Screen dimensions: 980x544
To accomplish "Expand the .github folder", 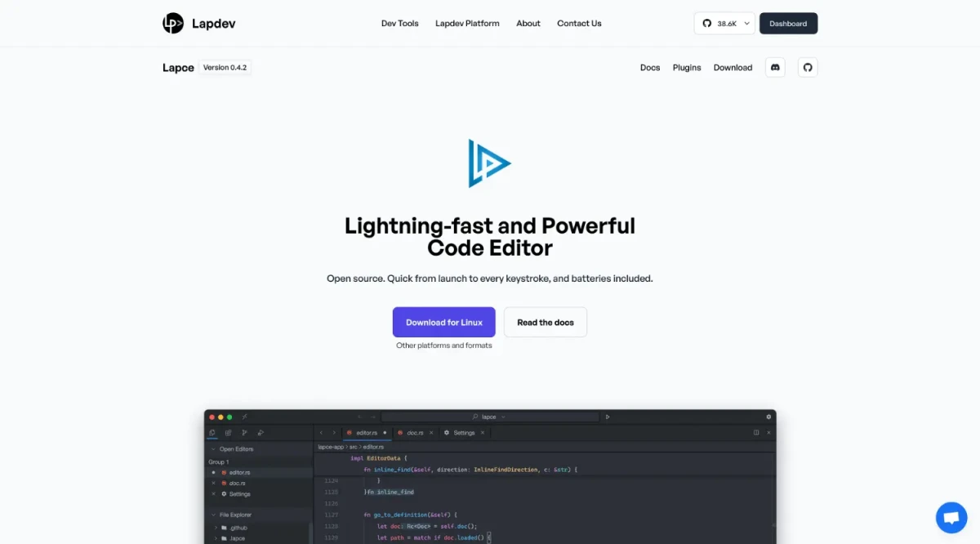I will click(216, 528).
